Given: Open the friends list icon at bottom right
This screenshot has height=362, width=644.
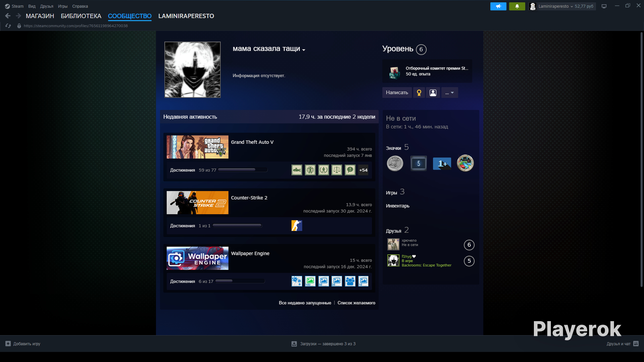Looking at the screenshot, I should tap(636, 344).
